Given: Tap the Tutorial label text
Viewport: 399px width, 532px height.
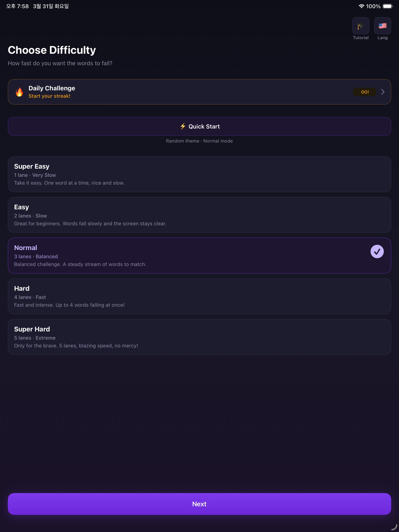Looking at the screenshot, I should (360, 38).
